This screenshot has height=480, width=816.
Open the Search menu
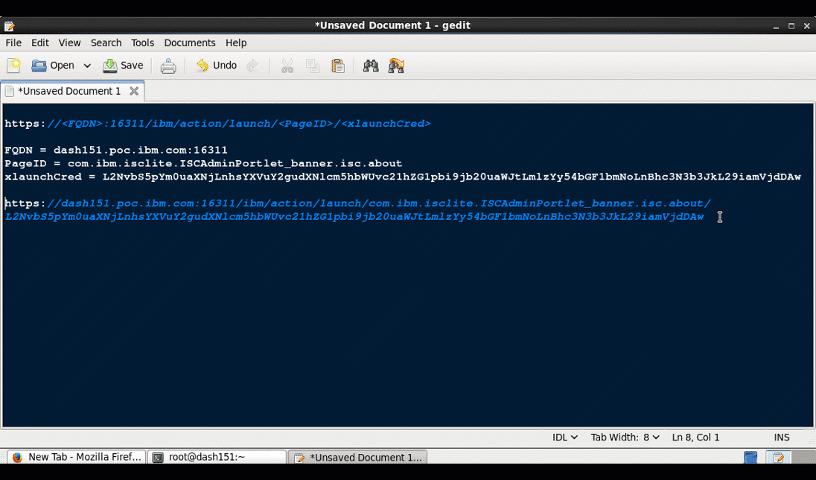[106, 43]
